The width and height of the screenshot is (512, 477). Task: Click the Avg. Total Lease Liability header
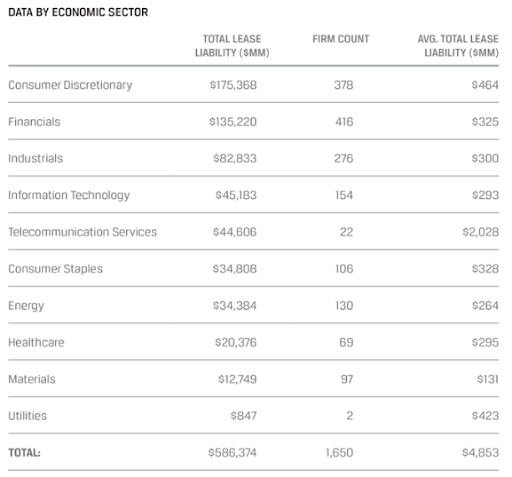458,46
